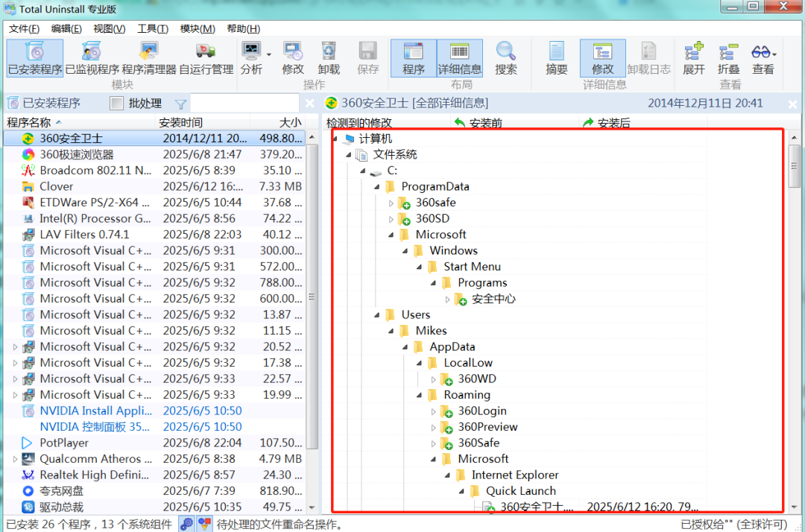Toggle the 详细信息 layout panel
Image resolution: width=805 pixels, height=532 pixels.
pyautogui.click(x=459, y=58)
